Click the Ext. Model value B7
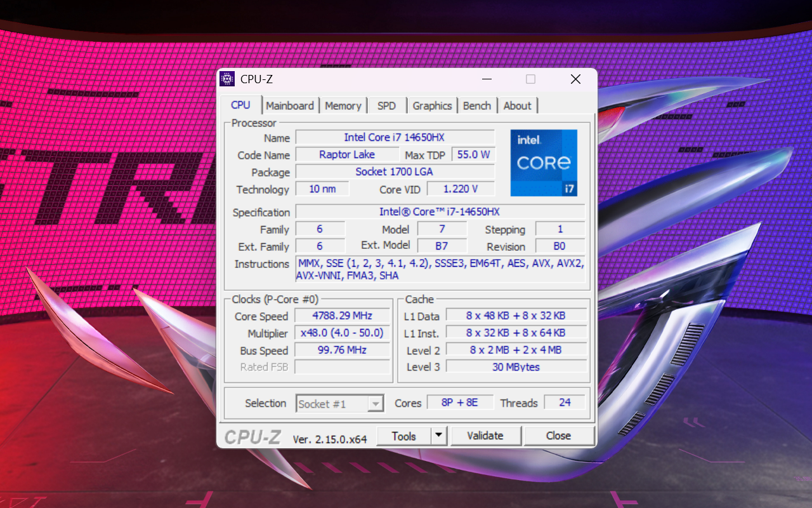Viewport: 812px width, 508px height. [x=442, y=246]
